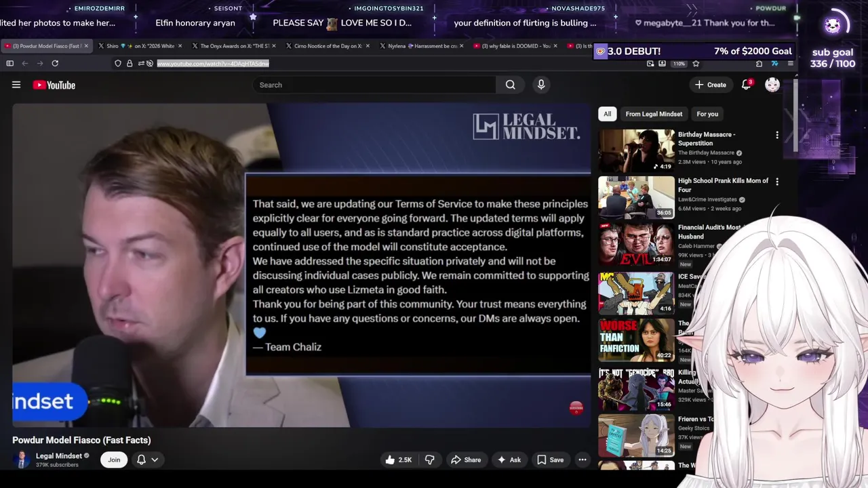This screenshot has width=868, height=488.
Task: Open options for High School Prank video
Action: pos(777,182)
